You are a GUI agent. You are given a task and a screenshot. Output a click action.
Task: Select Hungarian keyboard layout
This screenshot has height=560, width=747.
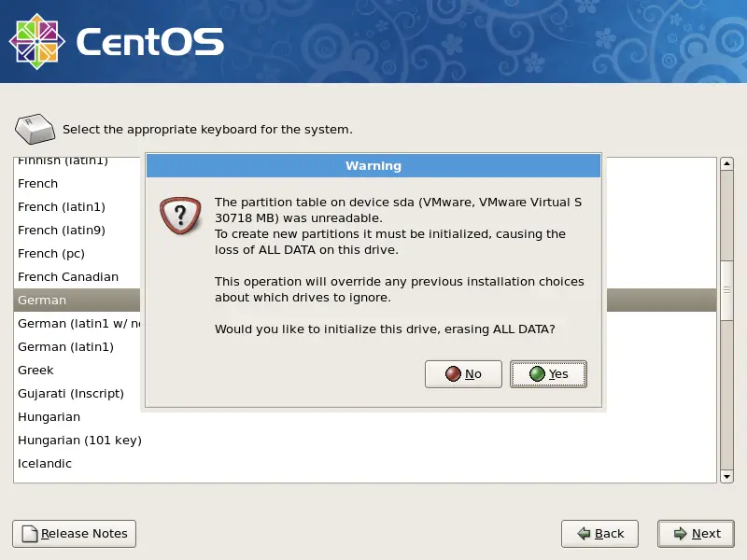365,416
